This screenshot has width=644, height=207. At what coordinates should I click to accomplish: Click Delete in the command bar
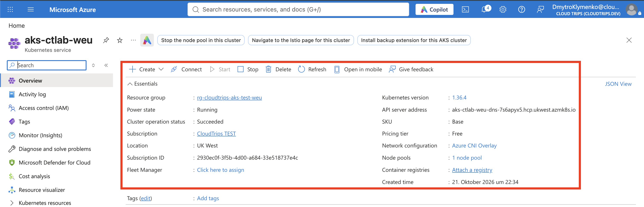click(278, 69)
